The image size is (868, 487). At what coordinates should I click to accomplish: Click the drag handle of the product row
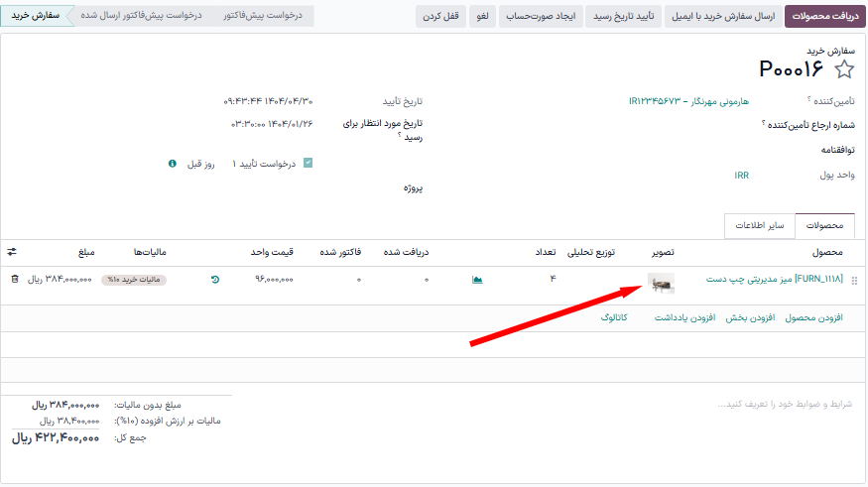(x=854, y=281)
